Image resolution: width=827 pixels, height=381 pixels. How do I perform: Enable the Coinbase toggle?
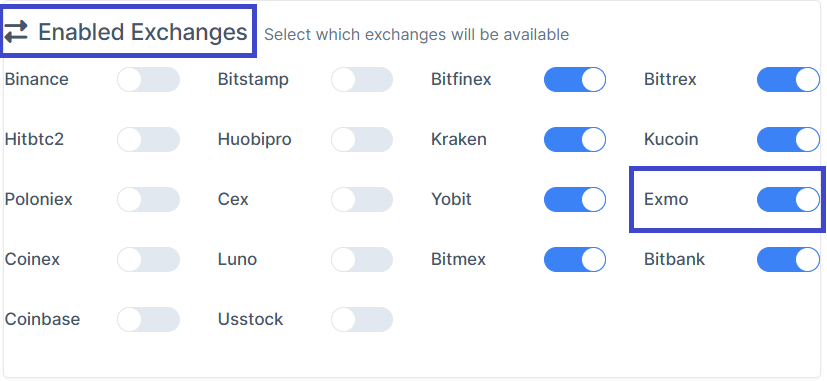pos(148,320)
